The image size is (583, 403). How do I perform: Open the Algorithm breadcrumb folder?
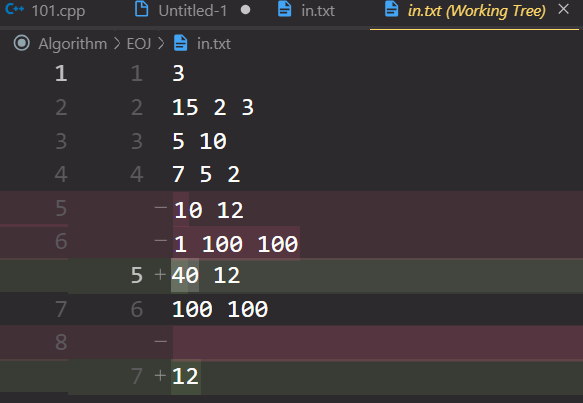tap(73, 44)
